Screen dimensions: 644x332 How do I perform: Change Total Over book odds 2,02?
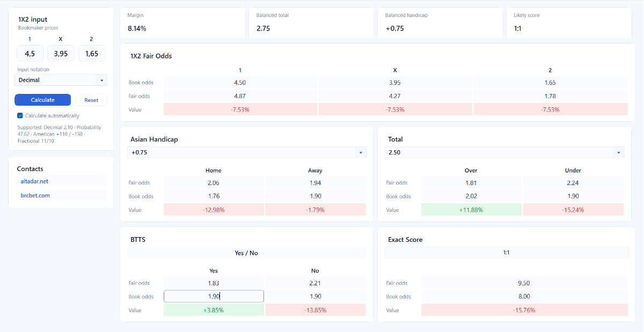point(471,196)
